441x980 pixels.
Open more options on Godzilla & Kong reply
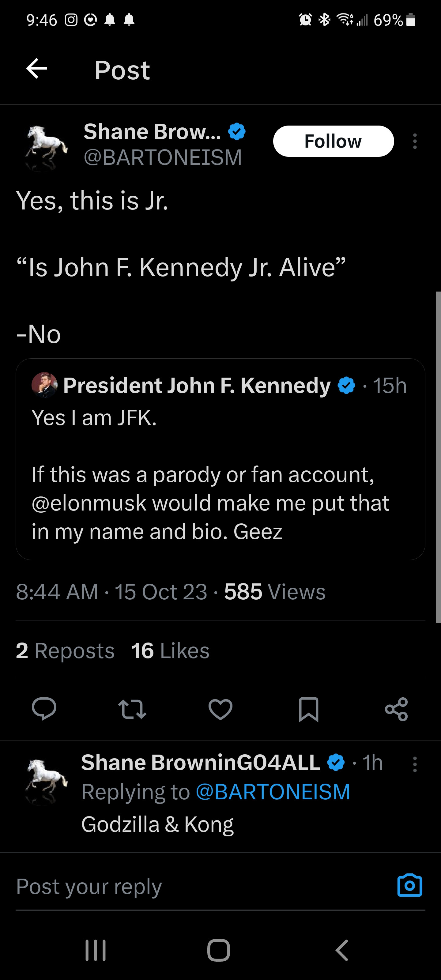[x=415, y=764]
